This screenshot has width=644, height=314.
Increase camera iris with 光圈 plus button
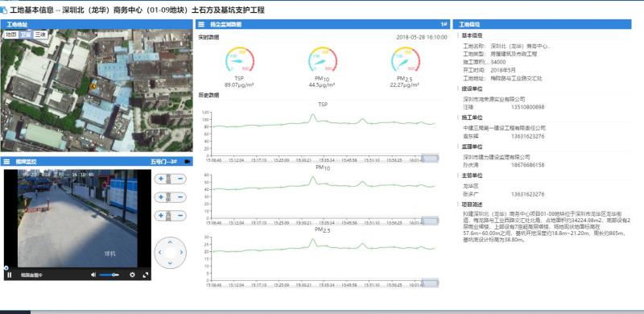(x=160, y=216)
